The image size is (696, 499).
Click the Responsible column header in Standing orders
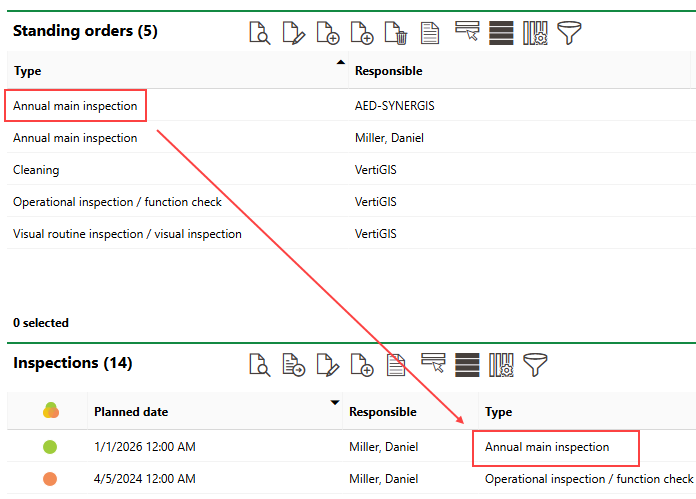pos(389,71)
